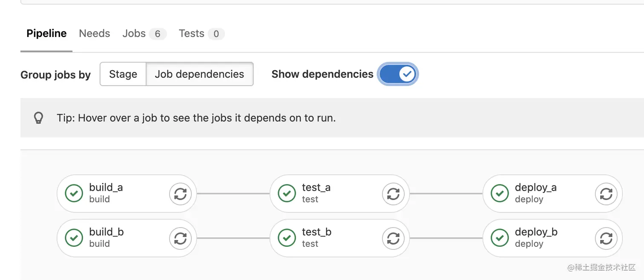Group jobs by Stage
This screenshot has width=644, height=280.
tap(123, 74)
